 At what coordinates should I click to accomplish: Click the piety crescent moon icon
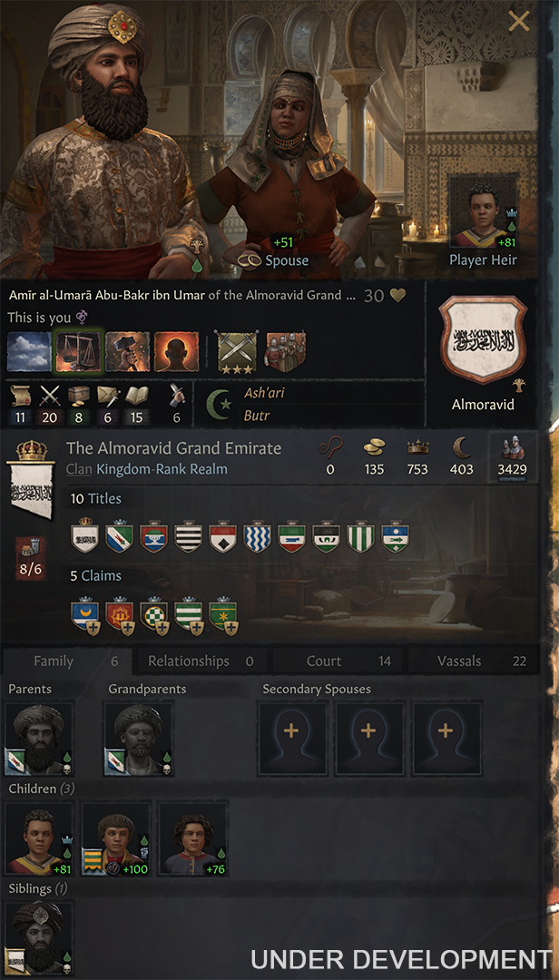[x=462, y=447]
